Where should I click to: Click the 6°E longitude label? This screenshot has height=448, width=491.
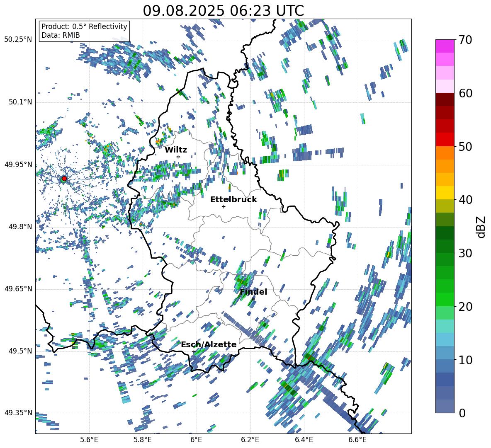(196, 440)
